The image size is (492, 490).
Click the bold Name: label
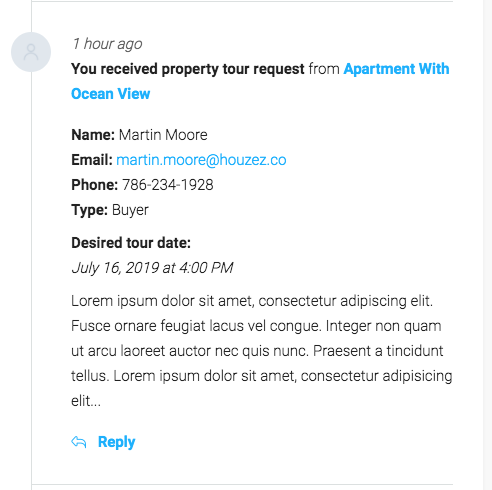(93, 135)
